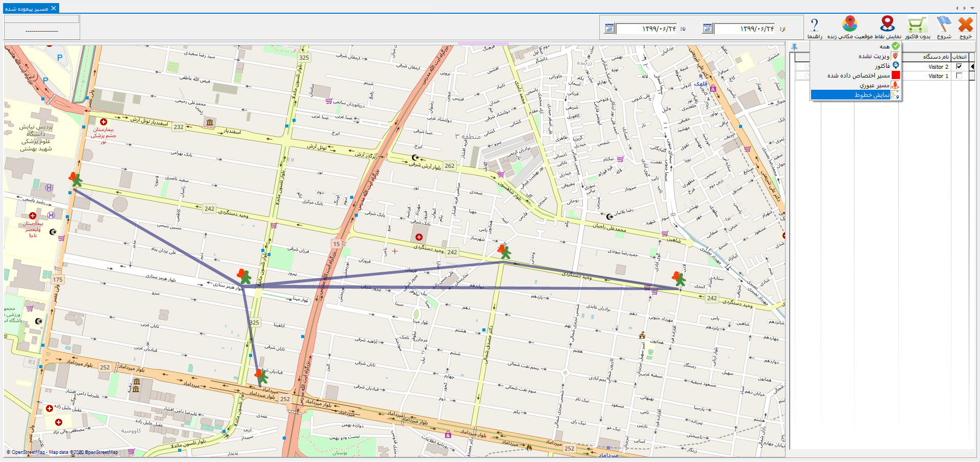Open calendar picker for the 'از' date
The width and height of the screenshot is (980, 462).
(x=707, y=29)
